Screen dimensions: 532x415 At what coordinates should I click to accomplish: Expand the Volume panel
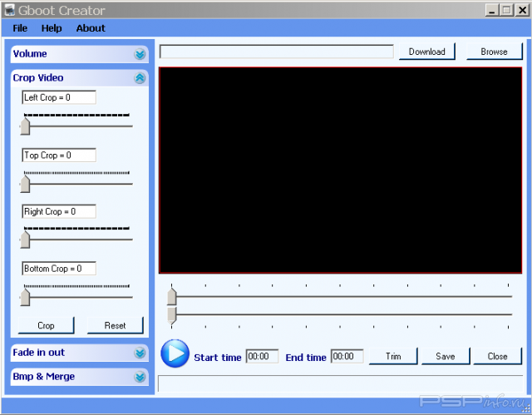140,54
